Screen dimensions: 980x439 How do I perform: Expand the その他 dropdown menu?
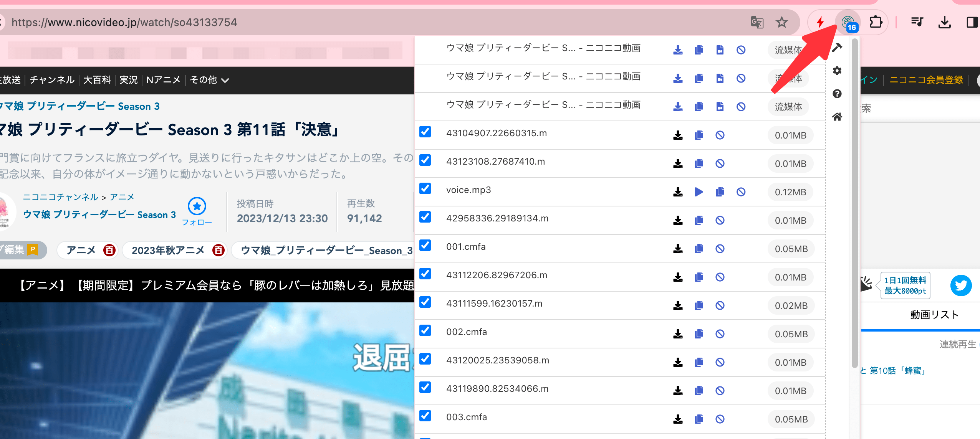[x=209, y=80]
